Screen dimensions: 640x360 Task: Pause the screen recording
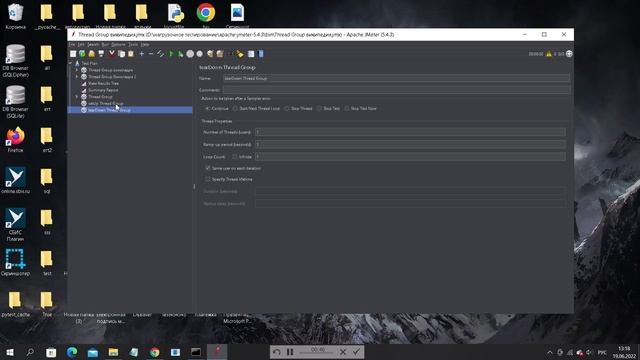click(x=290, y=352)
